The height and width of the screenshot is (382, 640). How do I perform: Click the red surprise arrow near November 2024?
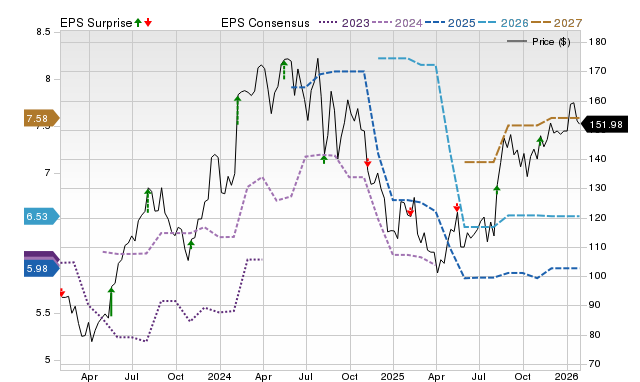coord(367,162)
